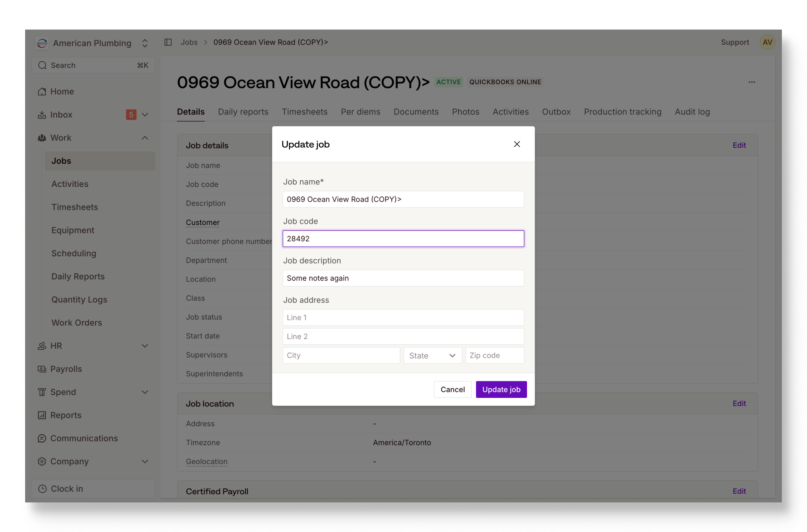807x532 pixels.
Task: Open Activities in the sidebar
Action: pyautogui.click(x=70, y=184)
